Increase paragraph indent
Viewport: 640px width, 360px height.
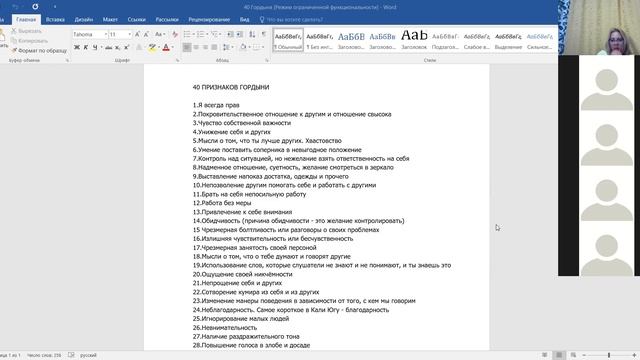tap(240, 34)
